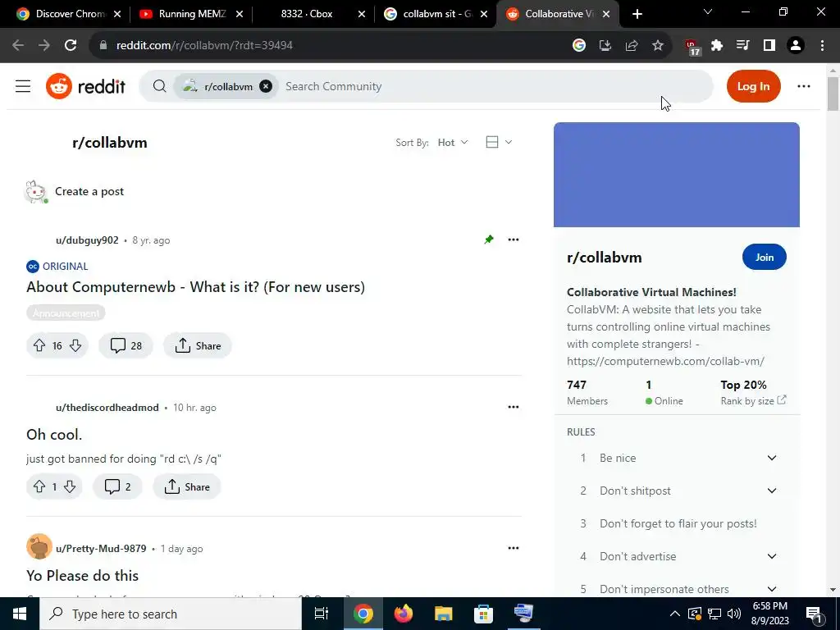Click the Announcement flair tag
Image resolution: width=840 pixels, height=630 pixels.
(66, 313)
